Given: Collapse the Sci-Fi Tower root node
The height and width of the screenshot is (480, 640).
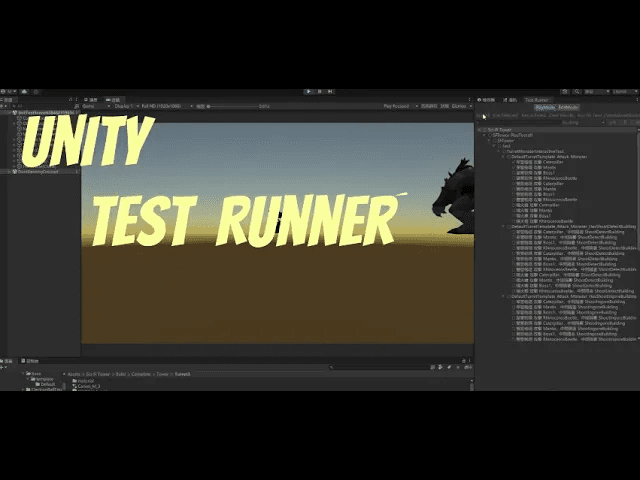Looking at the screenshot, I should (x=479, y=130).
